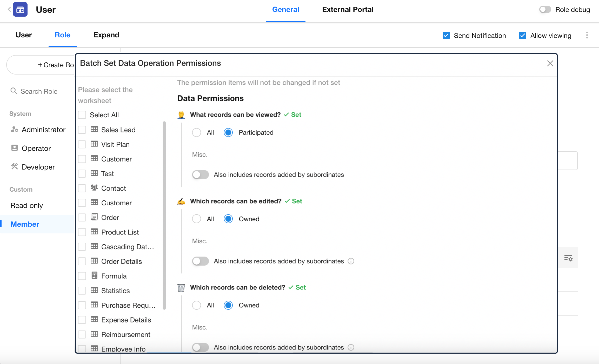Check the Sales Lead worksheet checkbox
The width and height of the screenshot is (599, 364).
click(82, 130)
